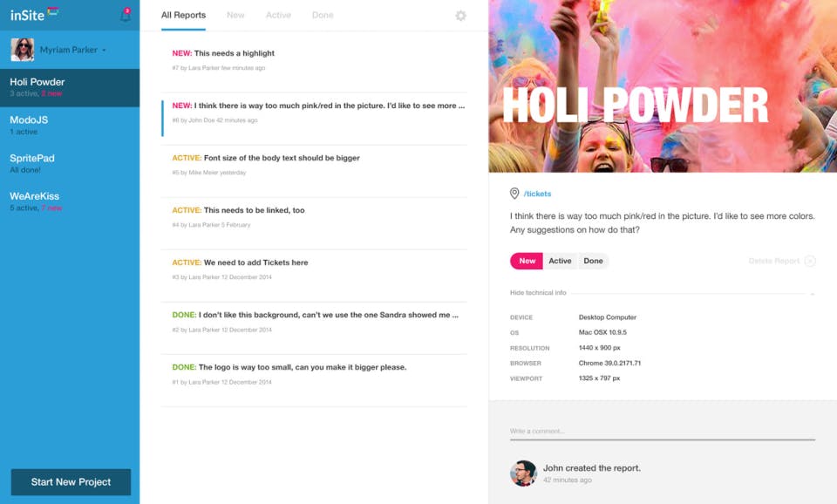Open report list settings gear
837x504 pixels.
pos(460,16)
